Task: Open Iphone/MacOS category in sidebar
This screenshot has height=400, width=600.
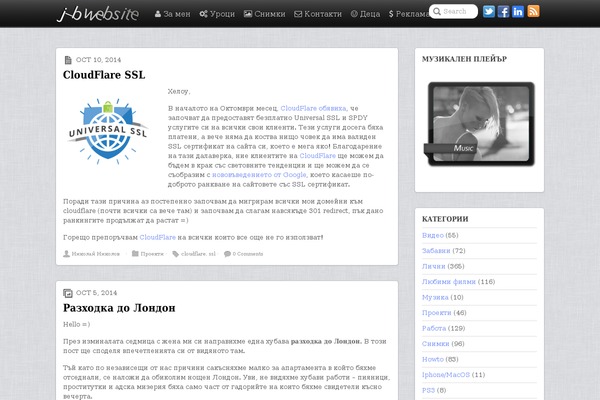Action: 446,375
